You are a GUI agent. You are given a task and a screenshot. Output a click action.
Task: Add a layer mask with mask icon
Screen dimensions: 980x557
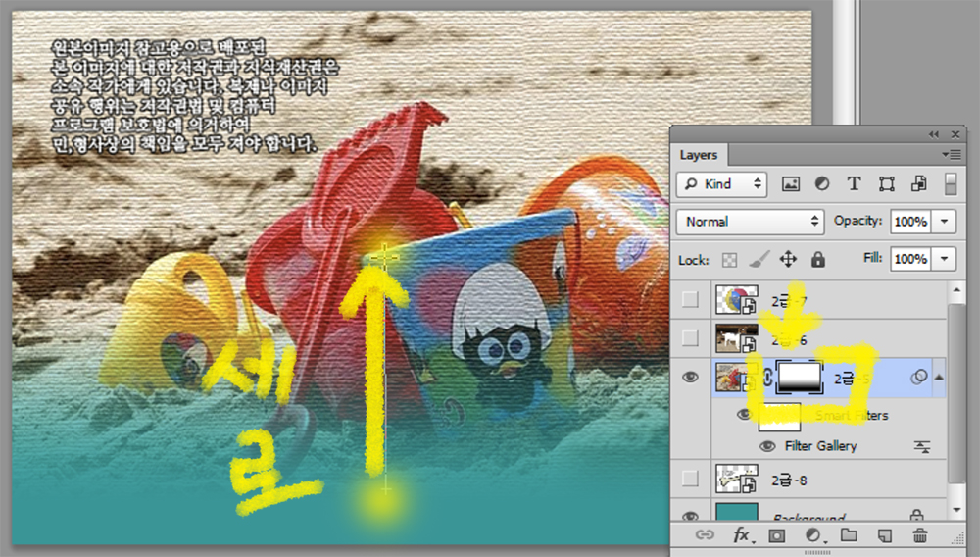coord(777,535)
